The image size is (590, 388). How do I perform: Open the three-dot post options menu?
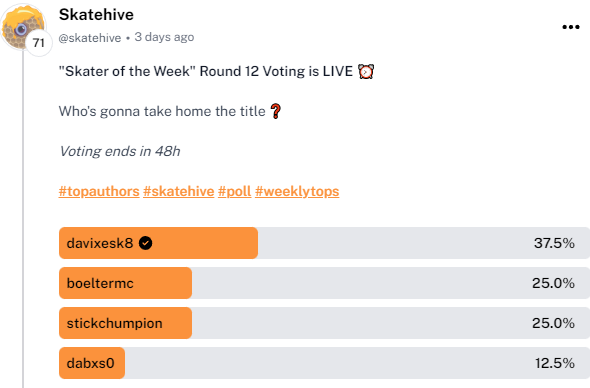(570, 27)
